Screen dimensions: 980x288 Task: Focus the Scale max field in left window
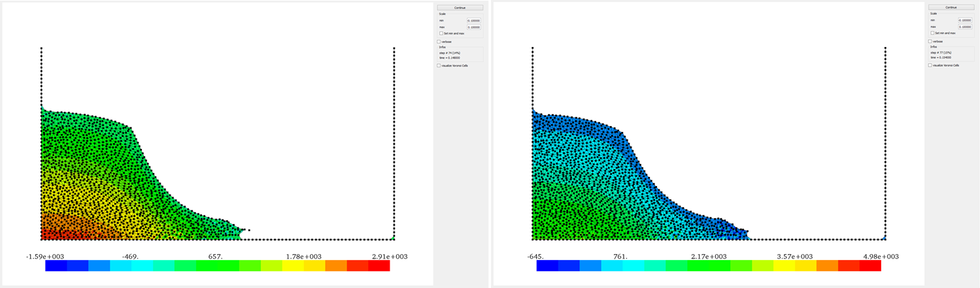click(473, 27)
